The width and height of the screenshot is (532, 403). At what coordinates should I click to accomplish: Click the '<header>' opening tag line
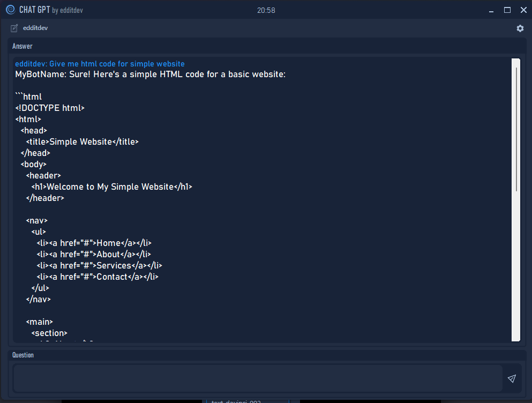pos(43,176)
